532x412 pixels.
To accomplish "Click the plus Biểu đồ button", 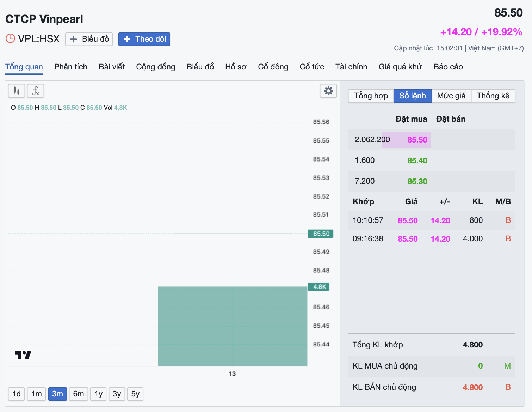I will [89, 39].
